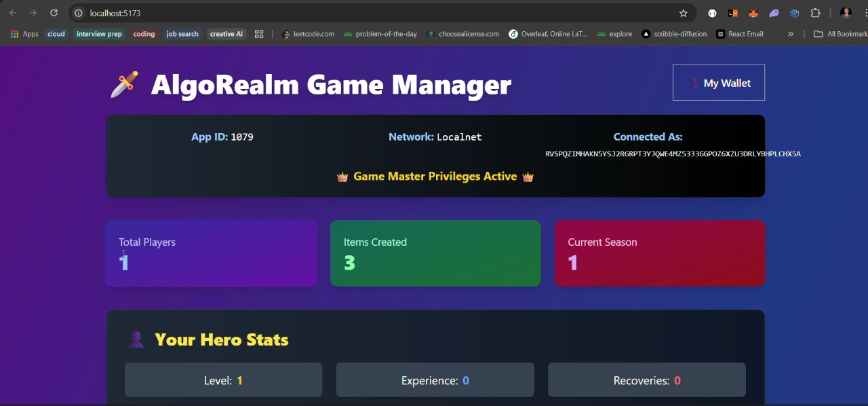Open the Chrome profile avatar
868x406 pixels.
(x=845, y=13)
